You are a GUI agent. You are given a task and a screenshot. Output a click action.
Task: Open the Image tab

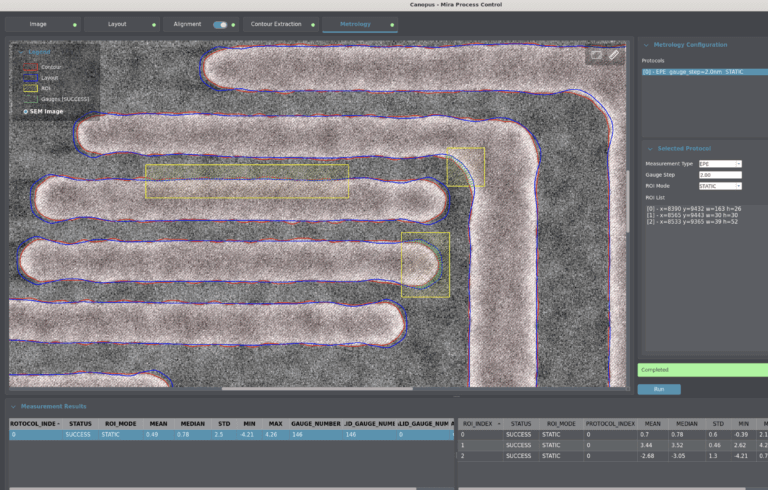click(38, 24)
